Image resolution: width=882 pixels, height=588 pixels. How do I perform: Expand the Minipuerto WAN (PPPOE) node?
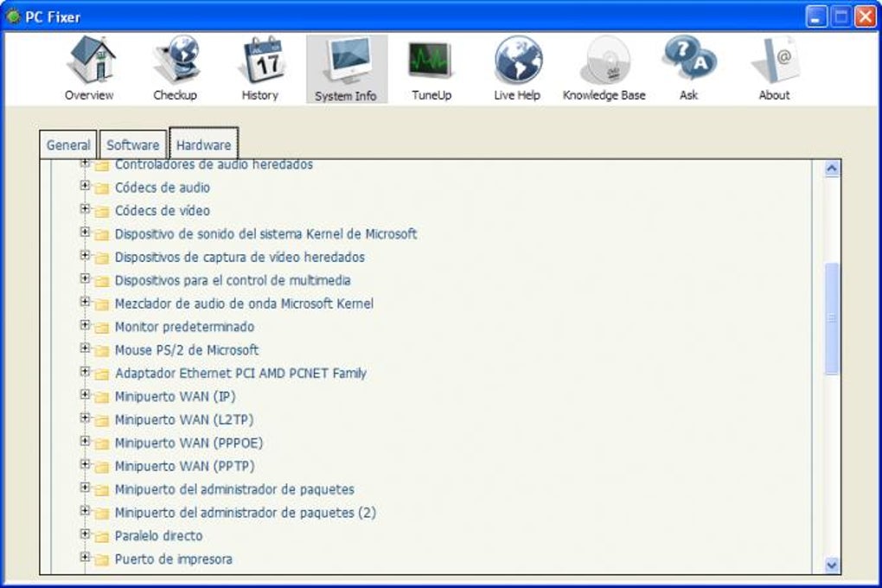(x=85, y=441)
